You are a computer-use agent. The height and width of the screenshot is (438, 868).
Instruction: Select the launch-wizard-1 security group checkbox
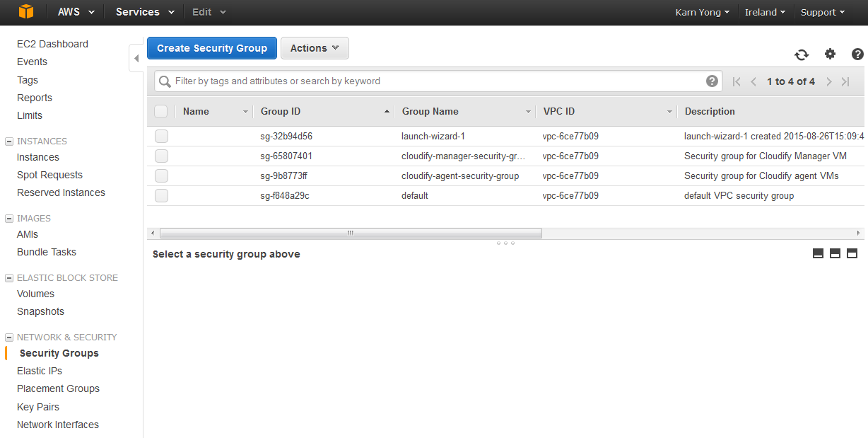pos(161,137)
